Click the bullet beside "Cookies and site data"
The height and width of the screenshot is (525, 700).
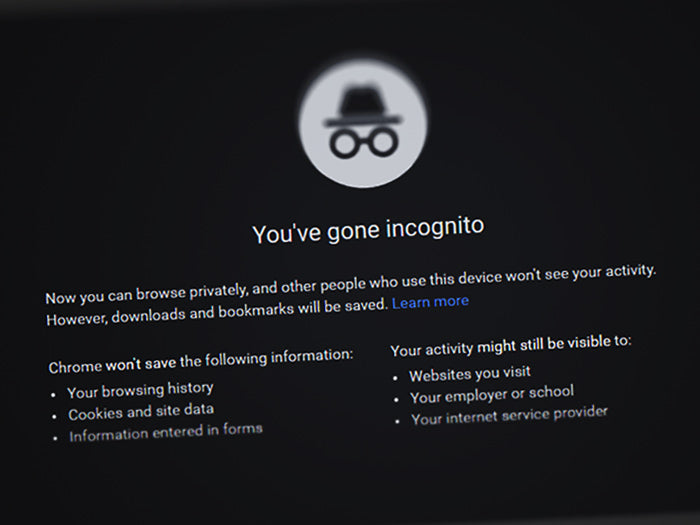point(54,417)
